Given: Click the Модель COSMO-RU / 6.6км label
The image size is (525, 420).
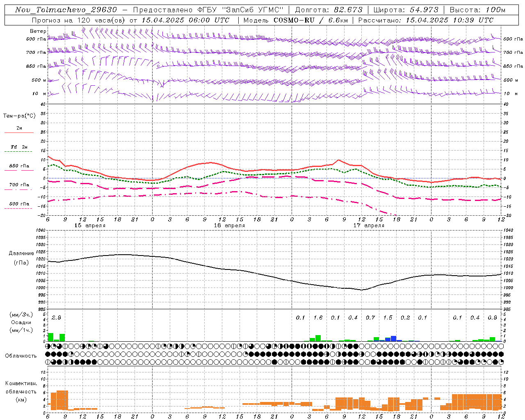Looking at the screenshot, I should [x=295, y=20].
